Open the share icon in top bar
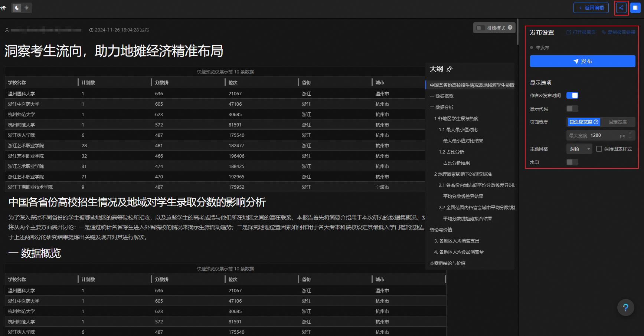 (621, 8)
